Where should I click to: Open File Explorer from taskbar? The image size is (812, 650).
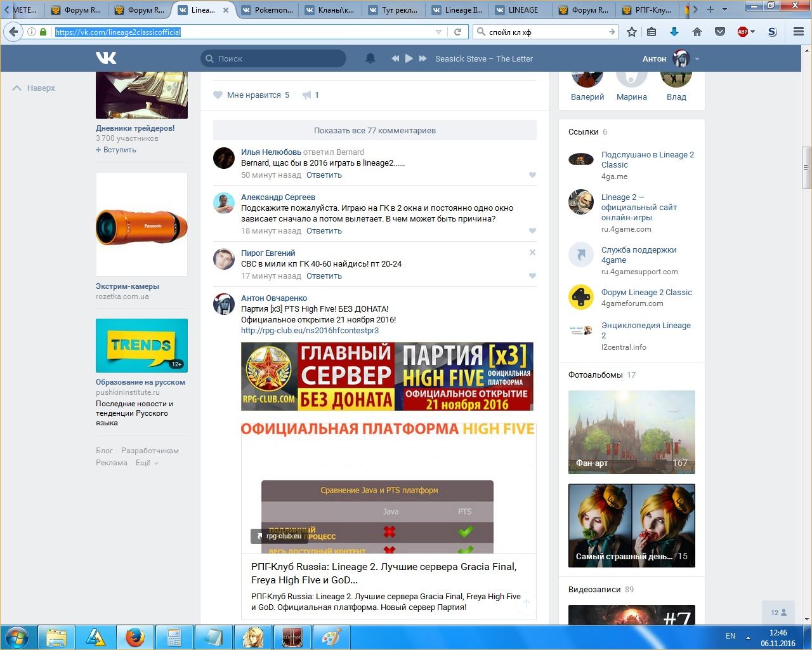point(56,637)
